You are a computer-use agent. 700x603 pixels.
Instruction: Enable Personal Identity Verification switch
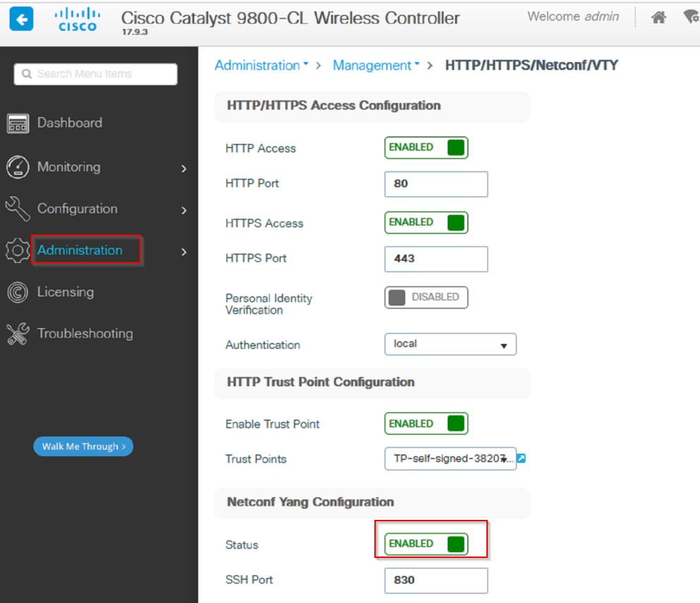pyautogui.click(x=426, y=297)
